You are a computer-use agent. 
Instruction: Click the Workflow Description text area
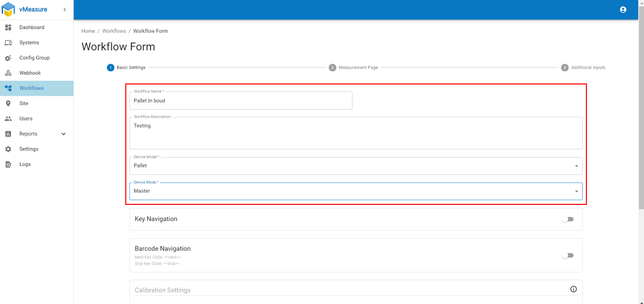[356, 134]
